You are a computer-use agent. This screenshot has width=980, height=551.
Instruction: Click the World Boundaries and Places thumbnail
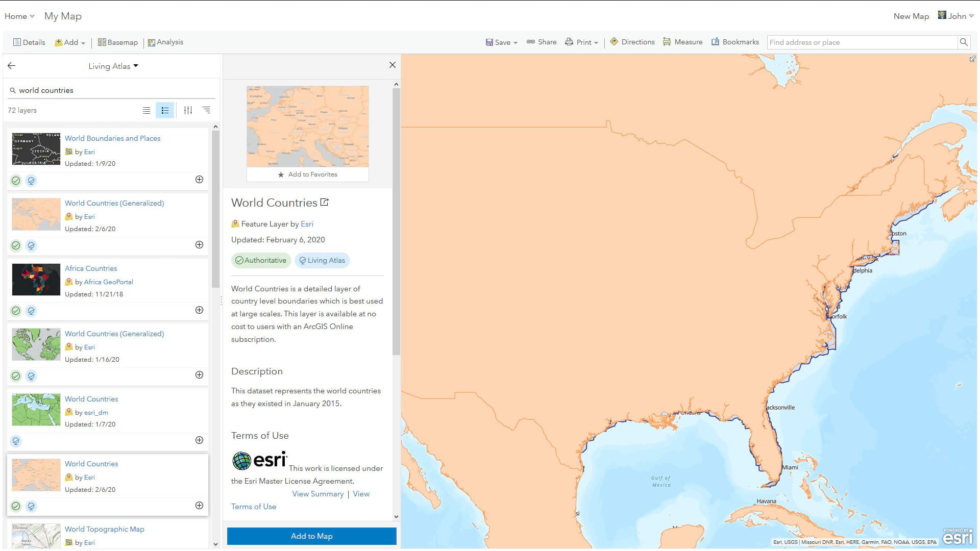tap(36, 149)
